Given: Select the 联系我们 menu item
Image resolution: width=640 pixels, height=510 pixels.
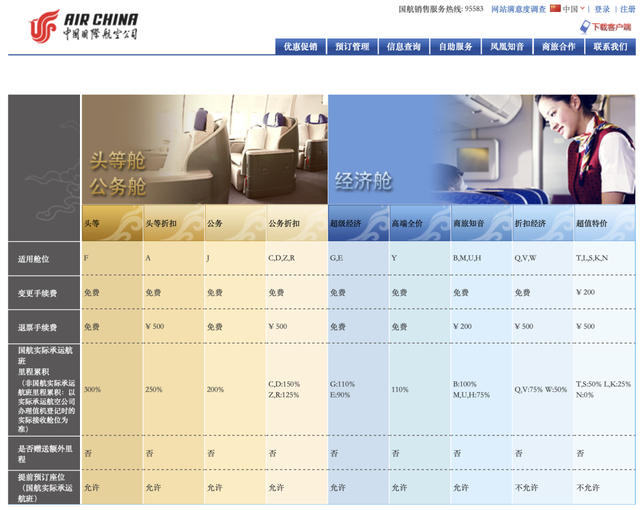Looking at the screenshot, I should click(611, 47).
